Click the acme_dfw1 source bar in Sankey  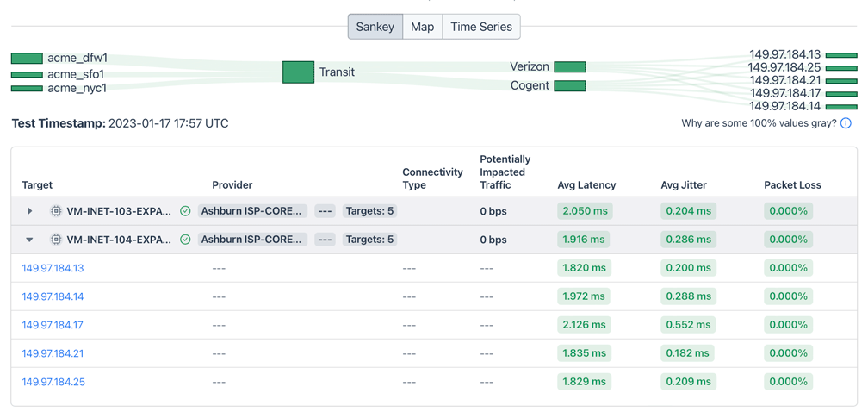tap(27, 59)
